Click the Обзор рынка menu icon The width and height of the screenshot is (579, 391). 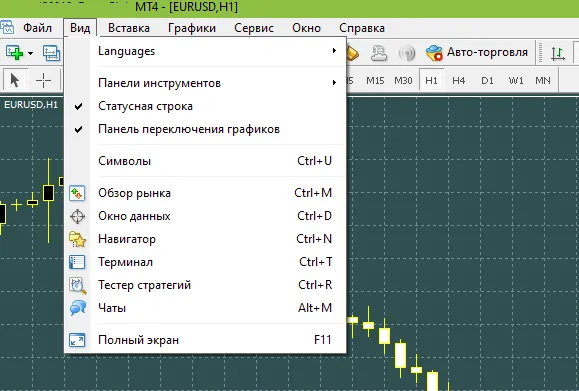(x=77, y=193)
